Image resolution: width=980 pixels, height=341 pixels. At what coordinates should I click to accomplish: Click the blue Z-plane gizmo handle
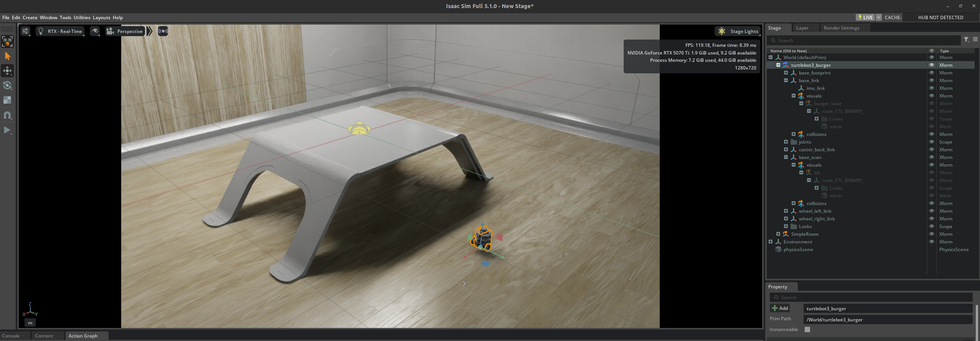click(486, 263)
